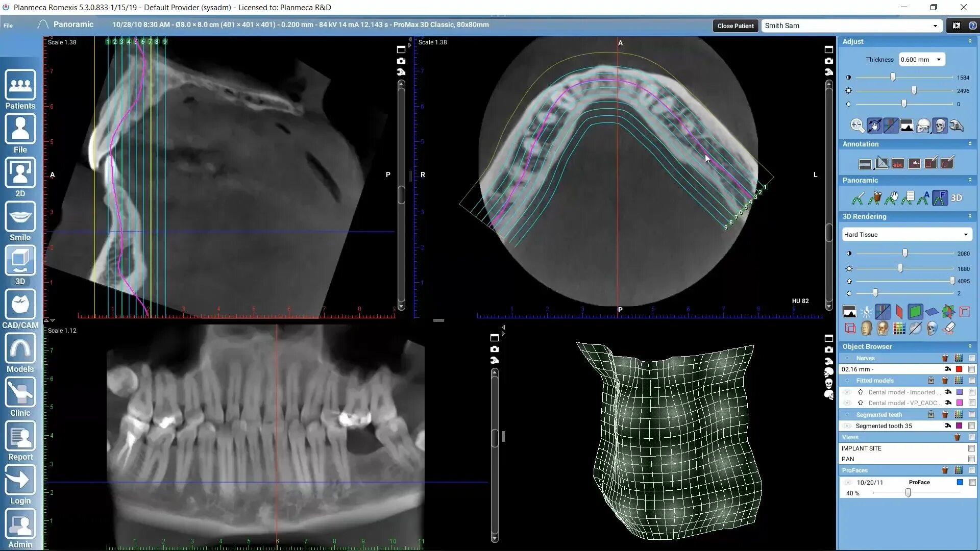
Task: Toggle the Nerves group checkbox
Action: [972, 358]
